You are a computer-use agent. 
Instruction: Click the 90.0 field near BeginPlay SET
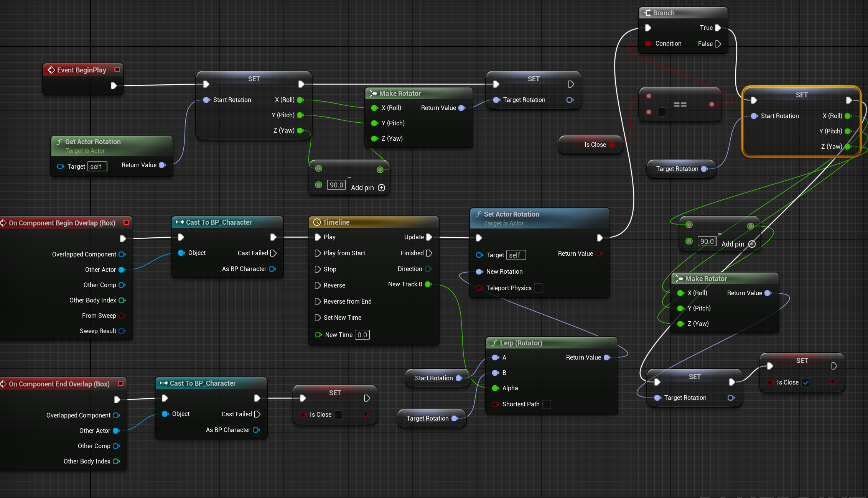click(x=336, y=185)
